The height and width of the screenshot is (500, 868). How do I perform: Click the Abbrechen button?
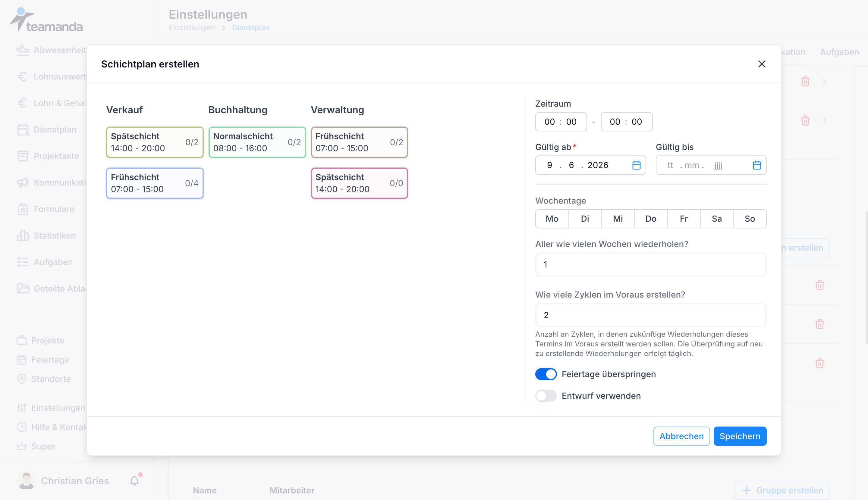click(x=681, y=436)
